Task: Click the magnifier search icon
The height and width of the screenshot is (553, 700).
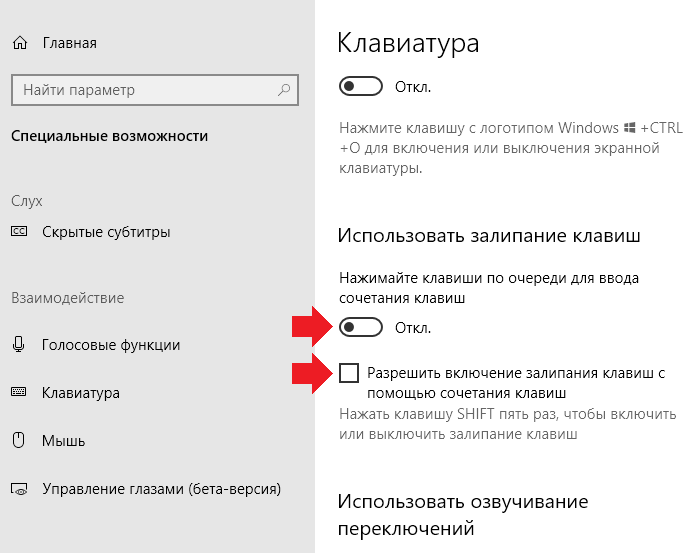Action: click(x=283, y=90)
